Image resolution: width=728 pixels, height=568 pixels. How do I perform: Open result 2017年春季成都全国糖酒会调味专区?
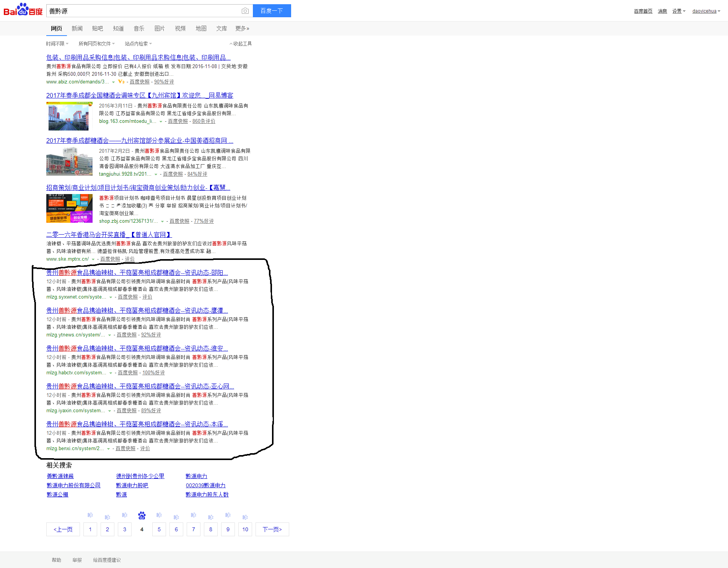click(x=140, y=95)
